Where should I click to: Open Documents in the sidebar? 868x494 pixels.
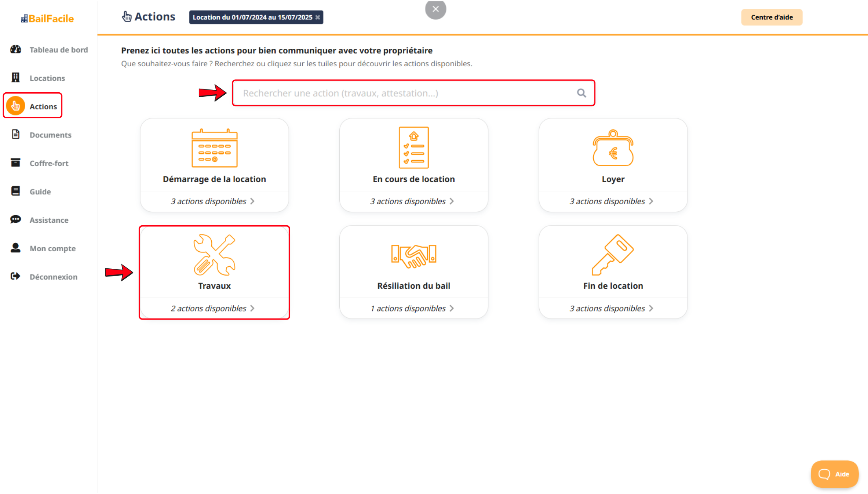point(50,135)
